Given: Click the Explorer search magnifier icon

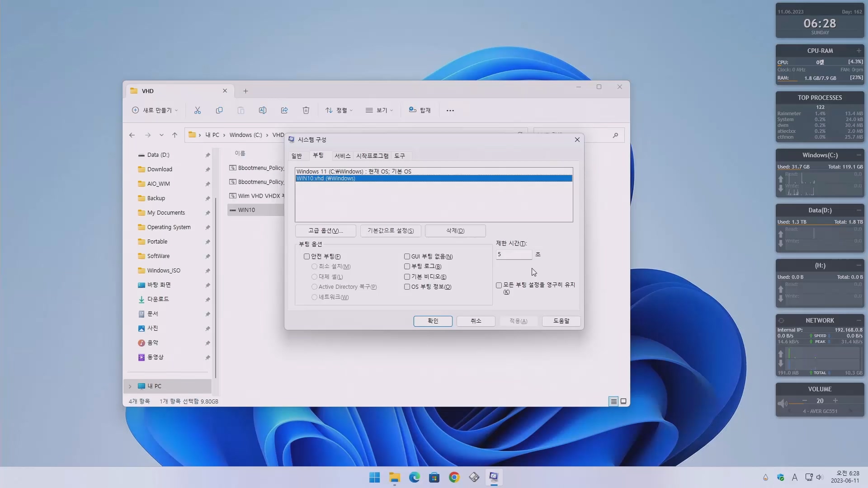Looking at the screenshot, I should 615,135.
